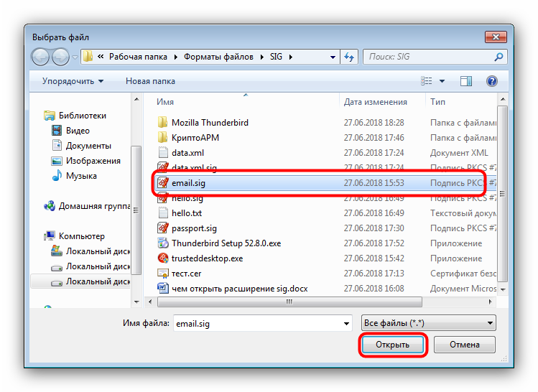Expand arrow after 'Рабочая папка' breadcrumb

tap(176, 57)
